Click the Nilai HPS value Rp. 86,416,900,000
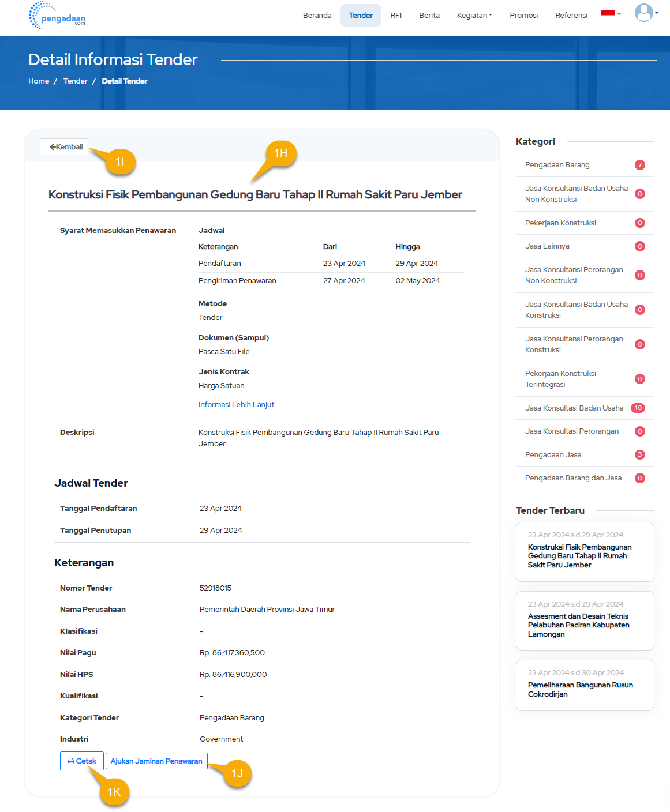Viewport: 670px width, 812px height. point(233,675)
